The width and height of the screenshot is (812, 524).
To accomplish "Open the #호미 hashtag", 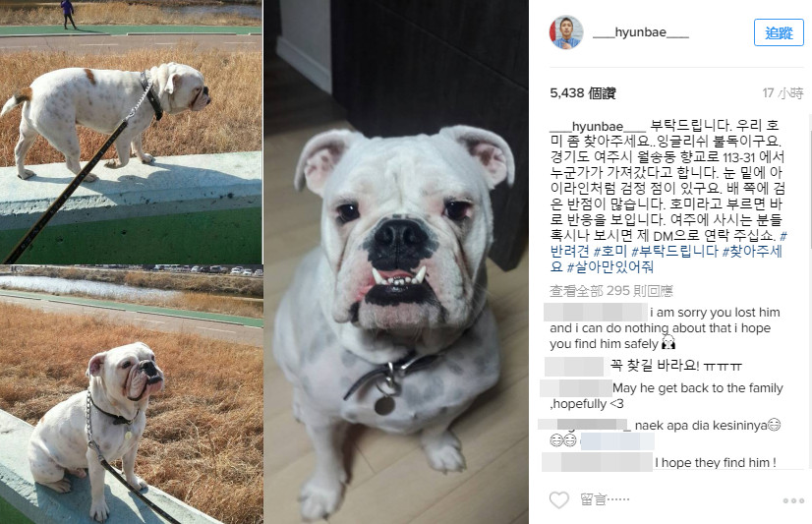I will [x=610, y=252].
